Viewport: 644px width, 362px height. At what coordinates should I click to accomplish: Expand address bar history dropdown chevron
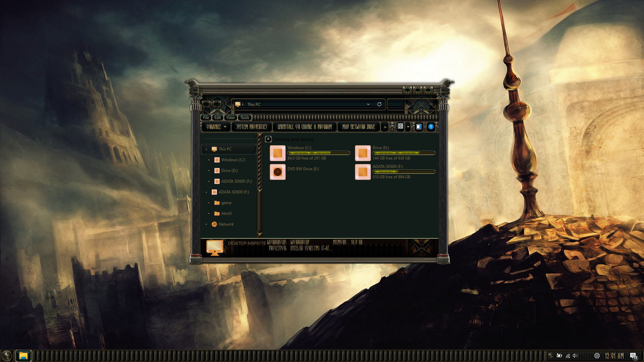[x=368, y=104]
